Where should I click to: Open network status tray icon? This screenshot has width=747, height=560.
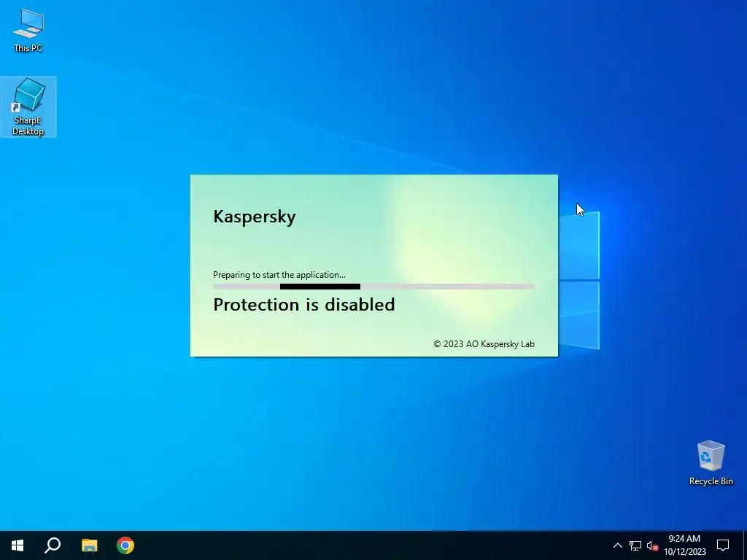click(x=635, y=545)
